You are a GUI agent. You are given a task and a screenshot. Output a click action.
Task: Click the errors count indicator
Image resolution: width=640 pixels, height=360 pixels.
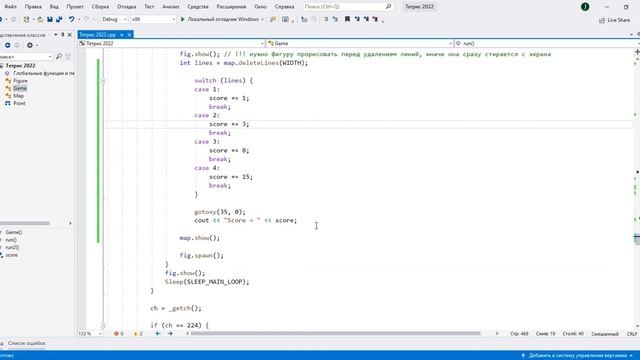tap(119, 333)
